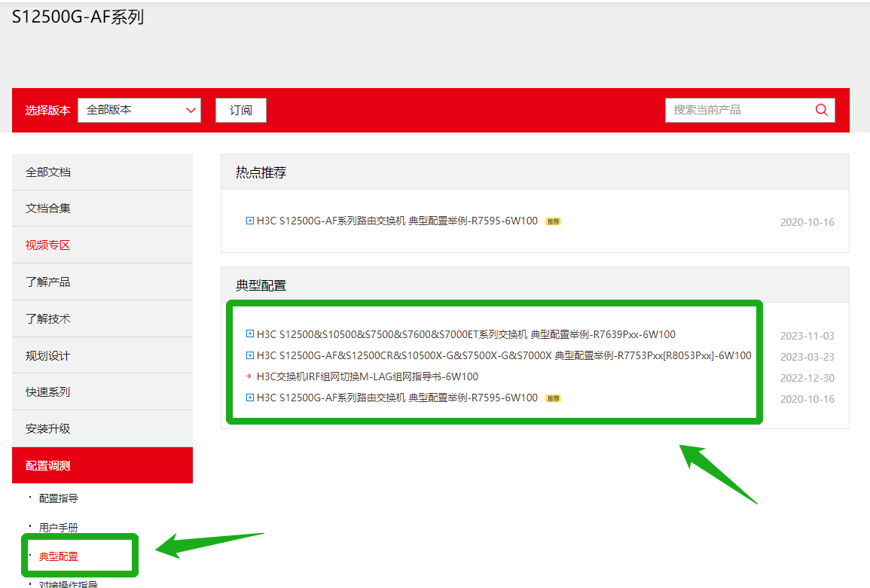Open S12500G-AF R7595 link in 典型配置 list

(x=397, y=398)
